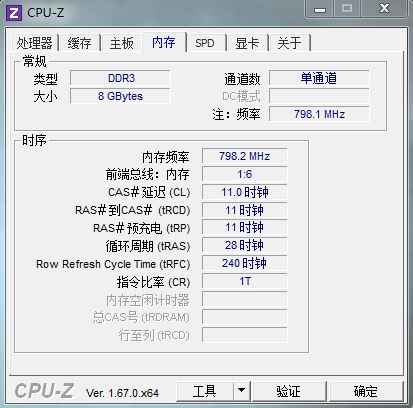Click the empty 内存空闲计时器 field
Screen dimensions: 413x408
pyautogui.click(x=244, y=299)
